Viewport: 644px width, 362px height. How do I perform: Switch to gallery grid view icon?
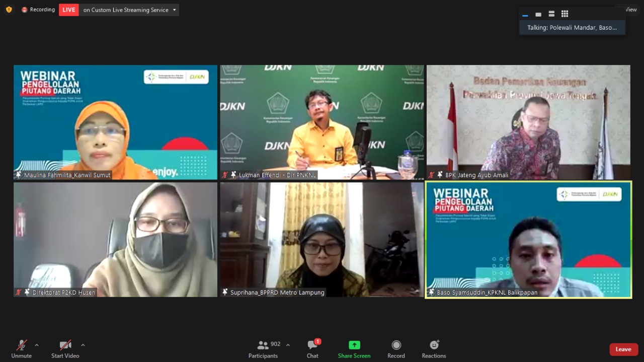[565, 14]
